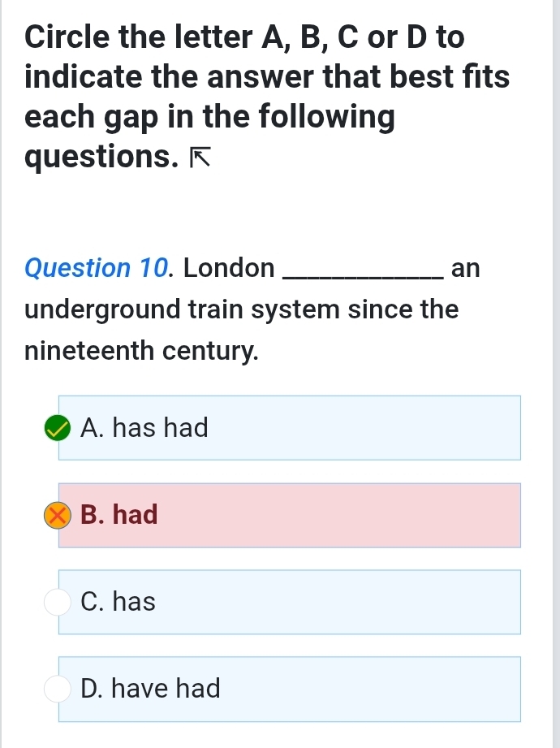Click the red X icon beside option B

click(58, 515)
